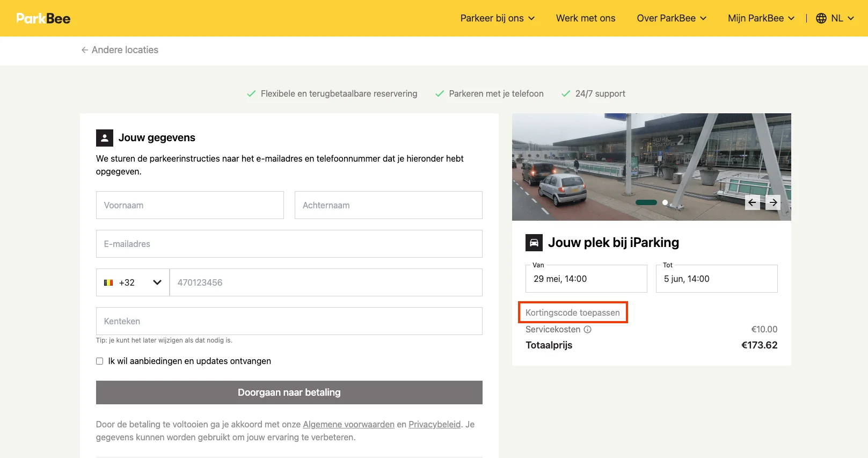The image size is (868, 458).
Task: Click Parkeren met je telefoon text
Action: 496,93
